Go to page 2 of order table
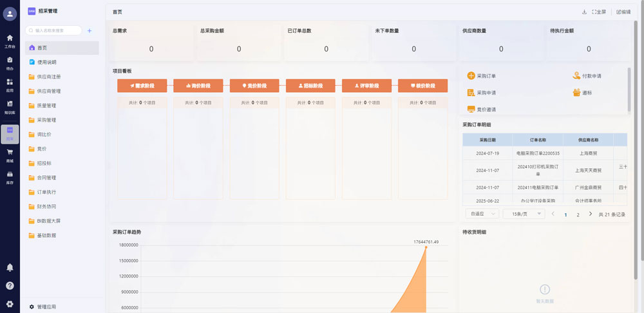The height and width of the screenshot is (313, 644). tap(578, 214)
